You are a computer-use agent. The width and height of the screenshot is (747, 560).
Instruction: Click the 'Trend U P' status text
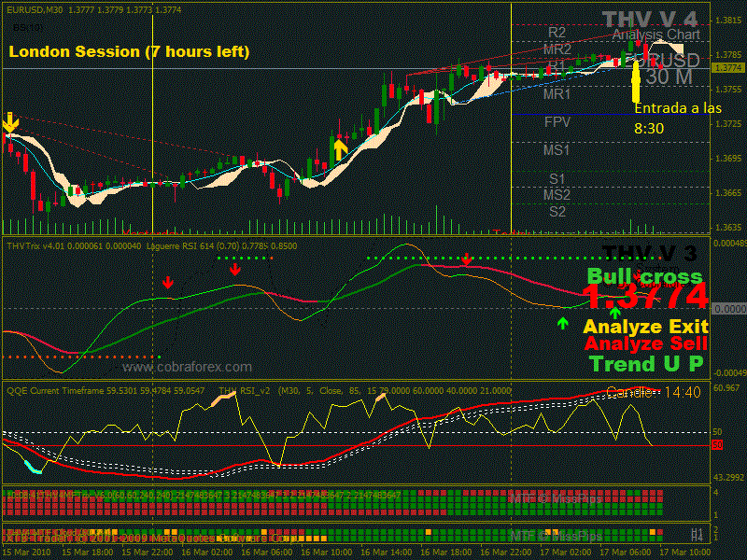coord(647,363)
